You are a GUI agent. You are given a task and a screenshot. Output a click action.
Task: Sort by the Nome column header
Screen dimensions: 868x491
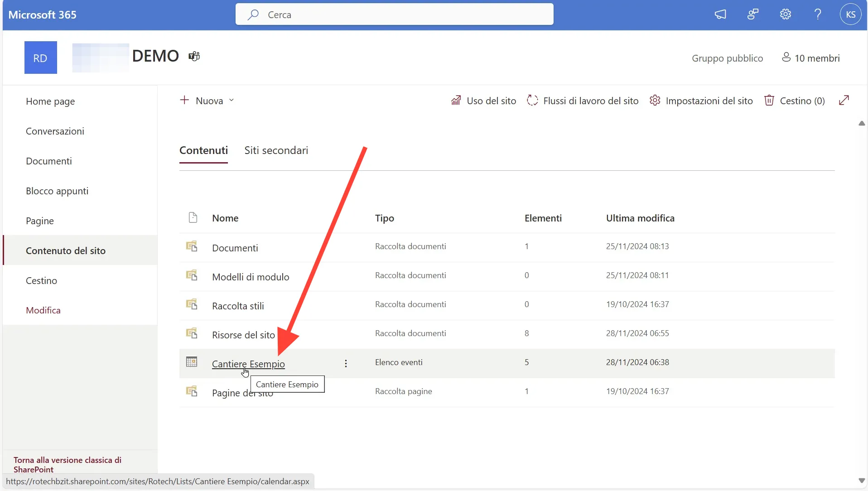[225, 218]
